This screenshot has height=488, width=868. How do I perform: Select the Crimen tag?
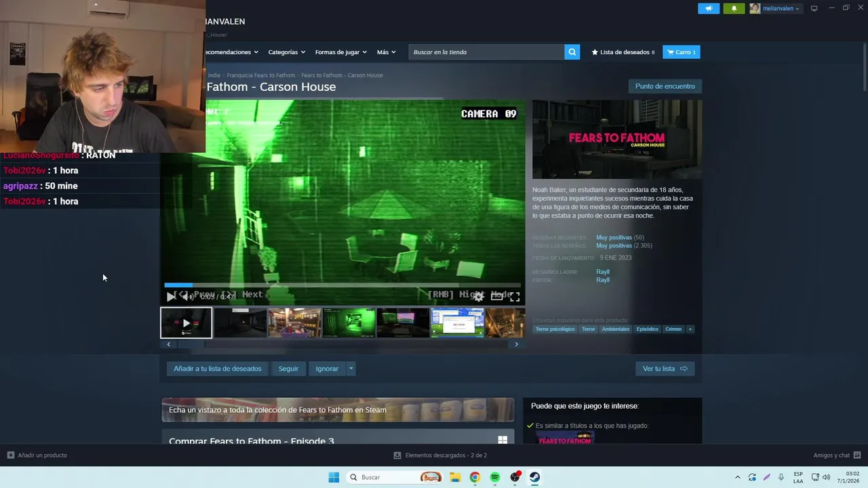[673, 329]
